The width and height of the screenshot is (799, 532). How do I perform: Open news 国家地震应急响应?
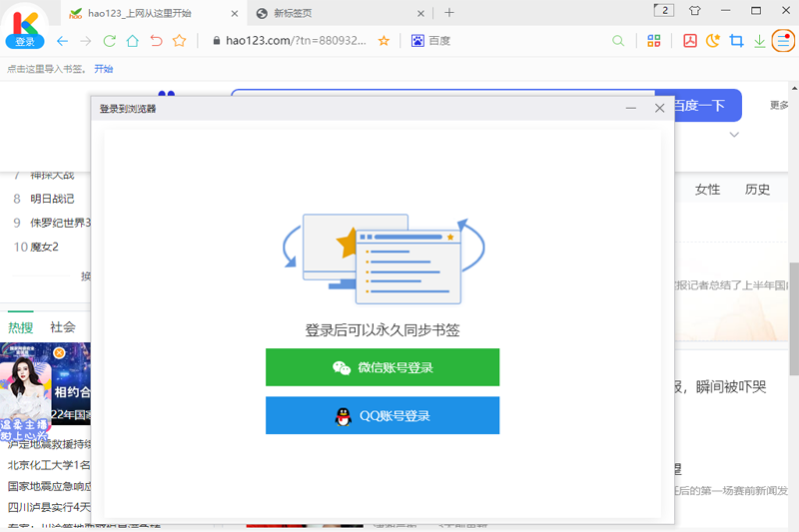tap(49, 486)
